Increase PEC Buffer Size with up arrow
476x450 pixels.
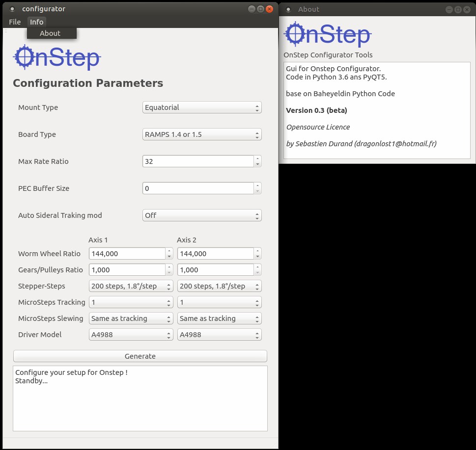click(x=257, y=185)
